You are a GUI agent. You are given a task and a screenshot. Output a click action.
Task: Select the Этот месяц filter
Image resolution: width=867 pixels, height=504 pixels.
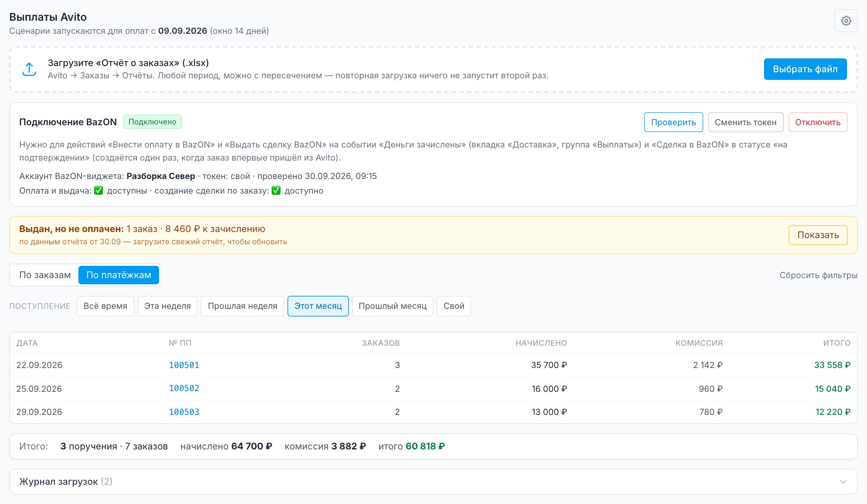tap(318, 306)
